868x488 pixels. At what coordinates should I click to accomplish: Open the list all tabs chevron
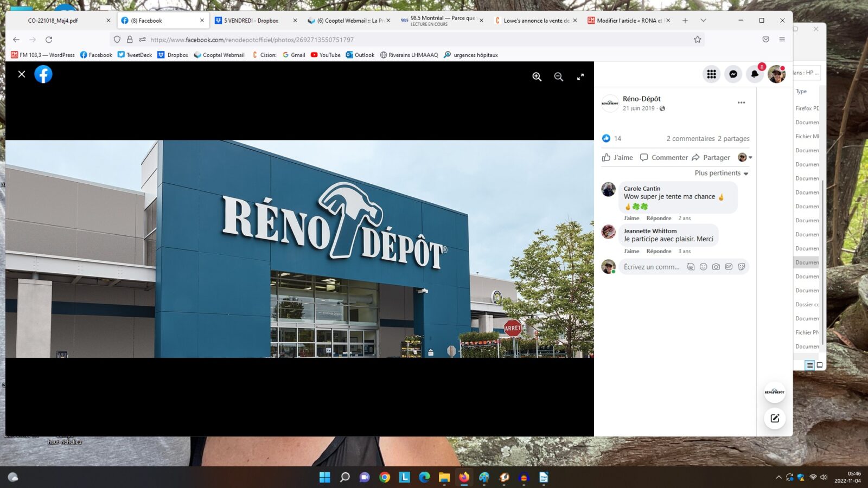pos(703,21)
